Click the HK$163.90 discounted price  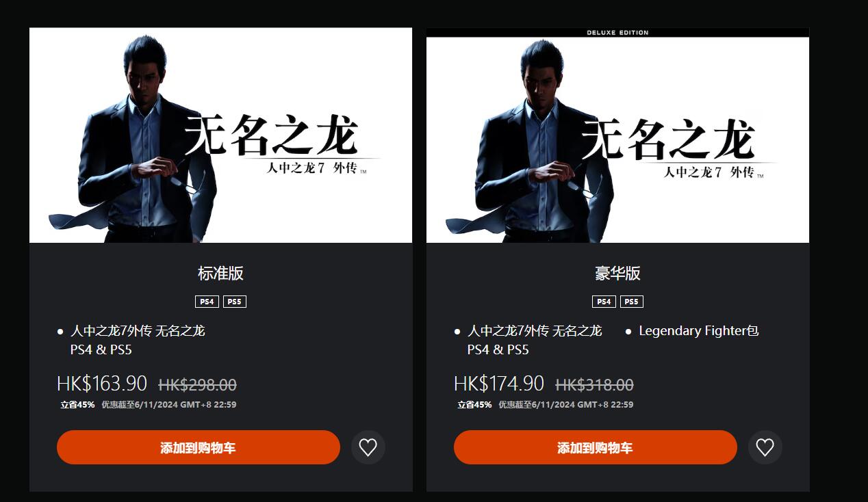(x=102, y=384)
